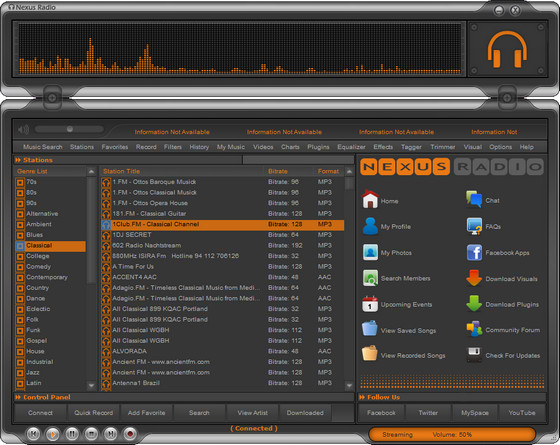Click the Twitter follow button
The width and height of the screenshot is (560, 445).
[x=428, y=413]
